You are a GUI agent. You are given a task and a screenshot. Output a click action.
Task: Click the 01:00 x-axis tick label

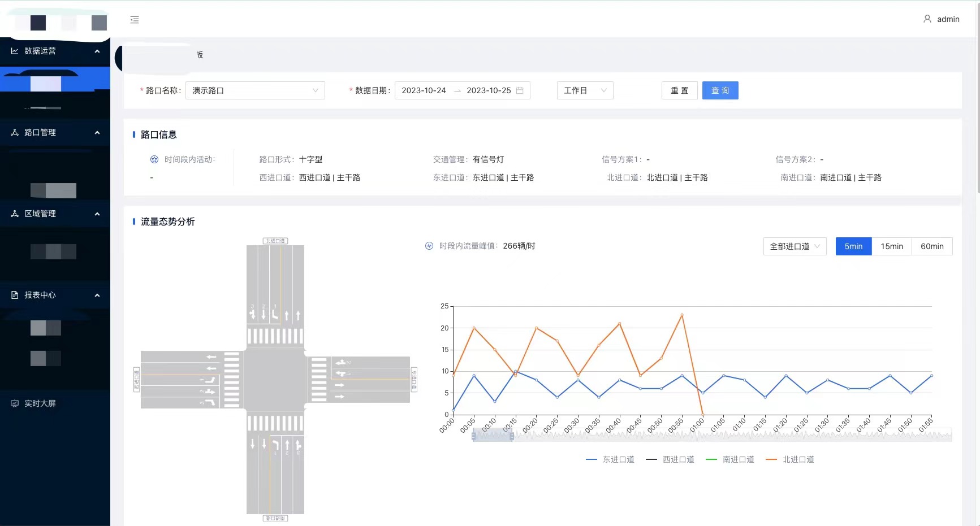click(x=697, y=425)
